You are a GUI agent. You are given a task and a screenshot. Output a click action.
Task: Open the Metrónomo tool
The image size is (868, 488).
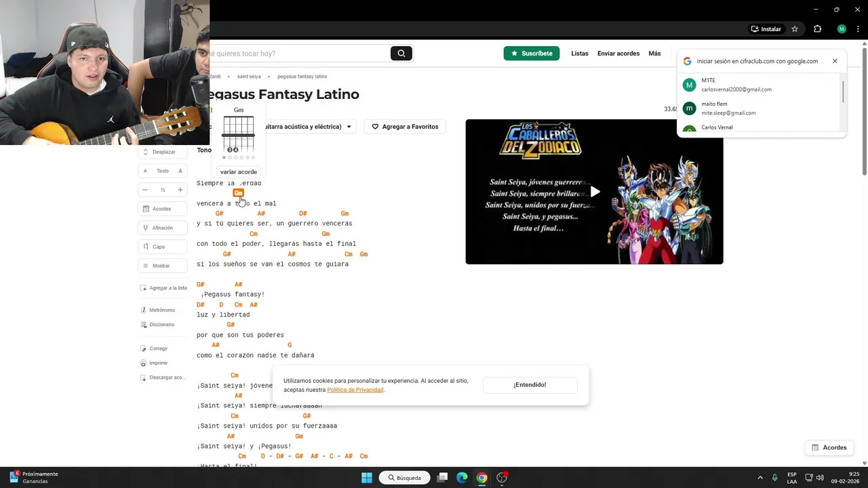(x=157, y=310)
